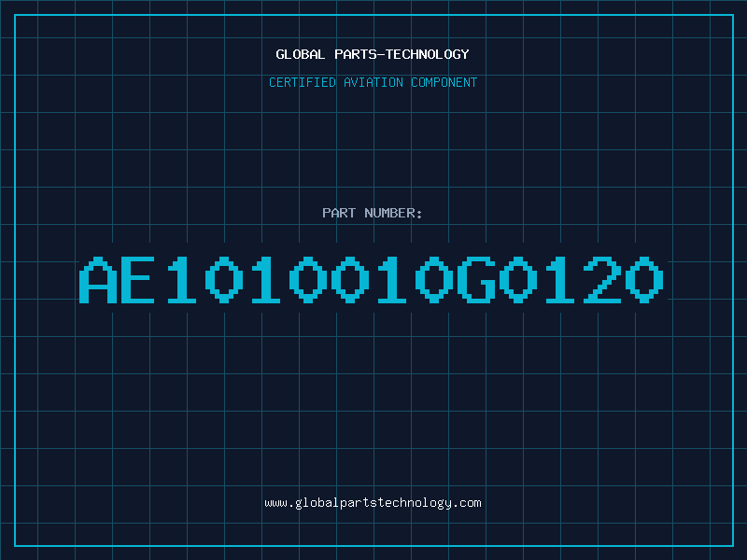Click the 'www' portion of the URL

(275, 503)
